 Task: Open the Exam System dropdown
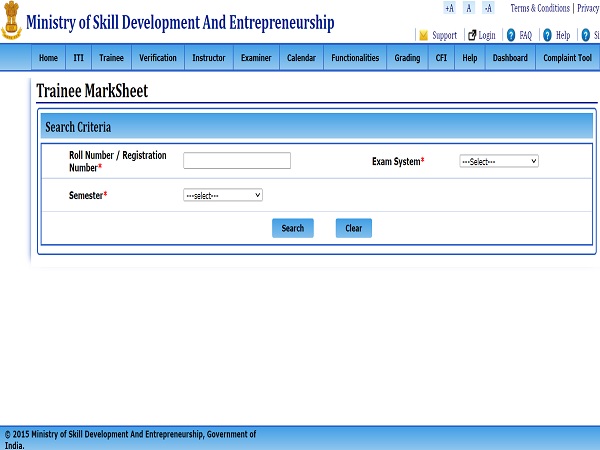point(498,161)
